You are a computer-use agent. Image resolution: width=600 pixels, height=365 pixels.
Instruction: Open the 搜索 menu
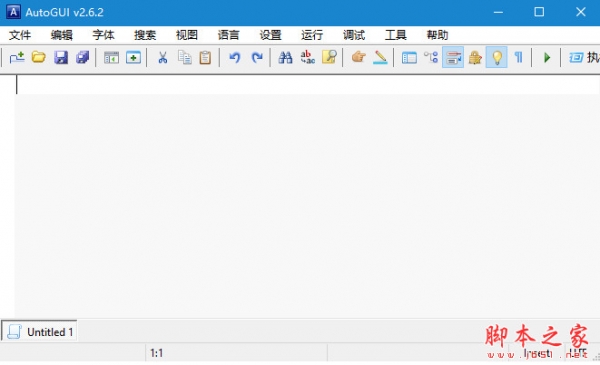(145, 35)
